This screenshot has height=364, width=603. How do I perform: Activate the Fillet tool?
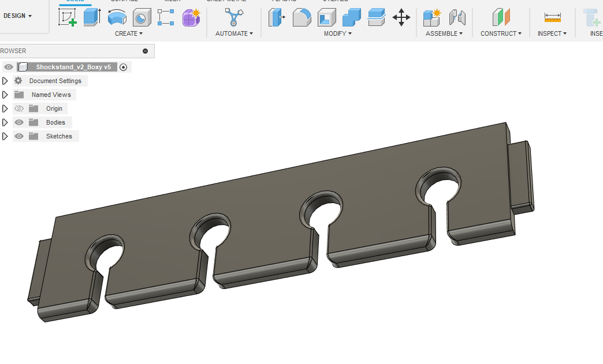pos(301,17)
